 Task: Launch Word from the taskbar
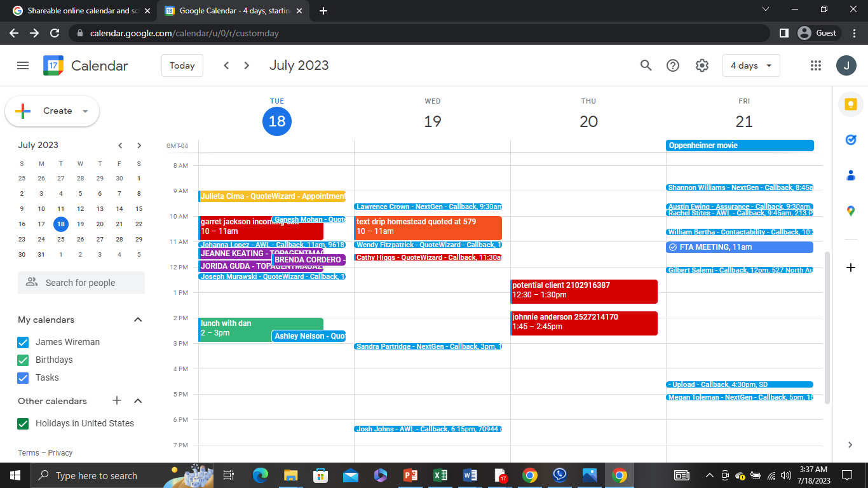[470, 475]
